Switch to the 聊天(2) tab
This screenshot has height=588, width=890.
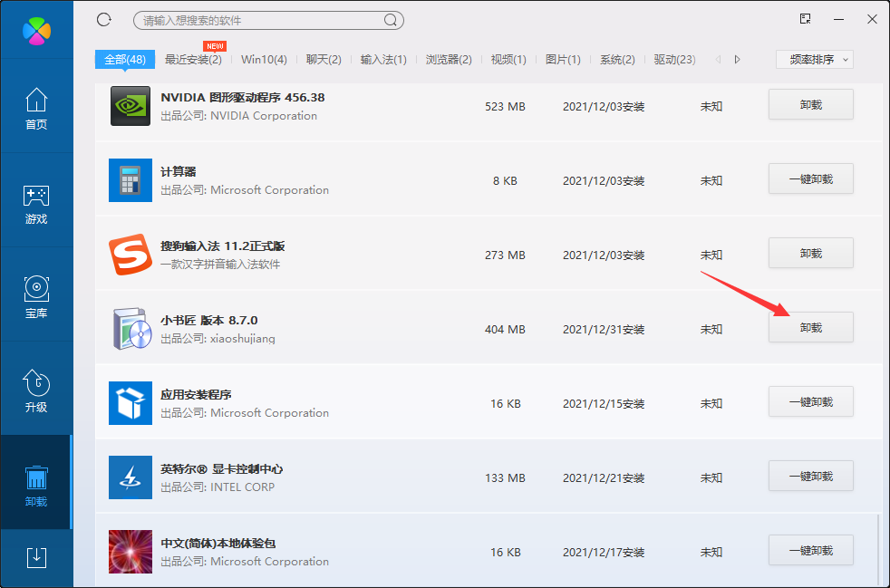(x=324, y=60)
